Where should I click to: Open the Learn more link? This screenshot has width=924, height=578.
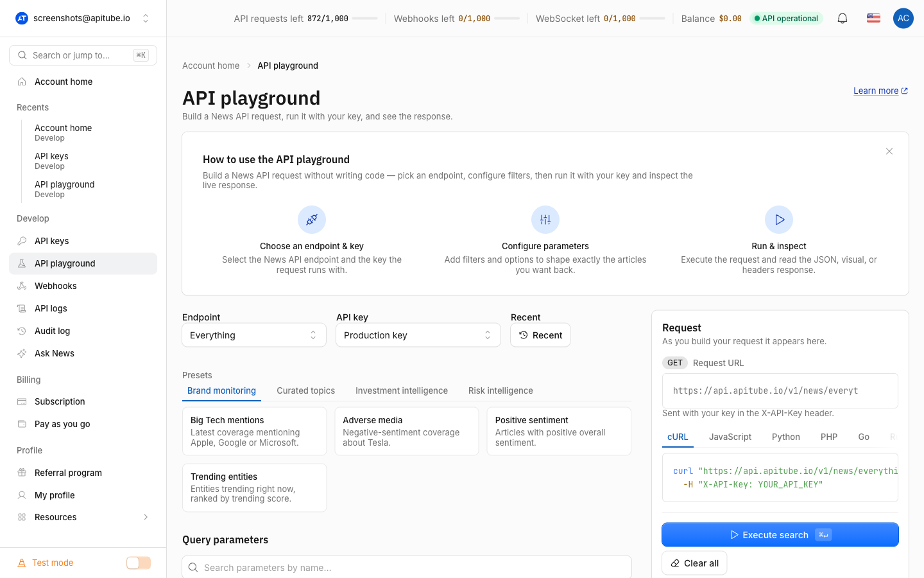[x=880, y=91]
